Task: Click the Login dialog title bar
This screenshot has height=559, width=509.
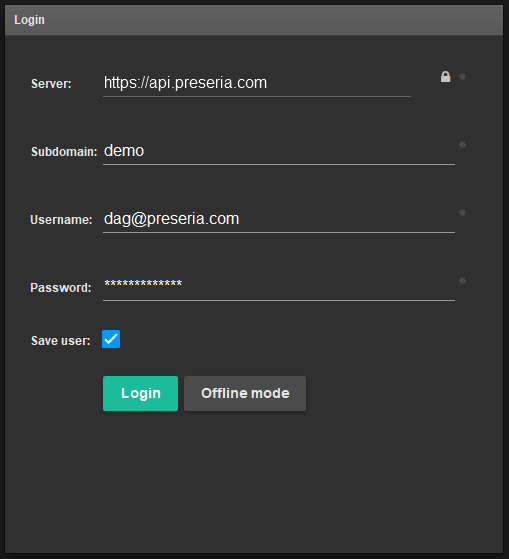Action: [x=254, y=20]
